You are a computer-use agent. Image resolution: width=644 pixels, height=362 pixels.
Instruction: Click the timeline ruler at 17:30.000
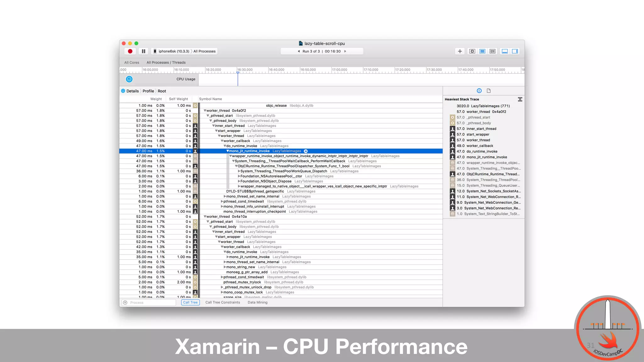tap(434, 70)
